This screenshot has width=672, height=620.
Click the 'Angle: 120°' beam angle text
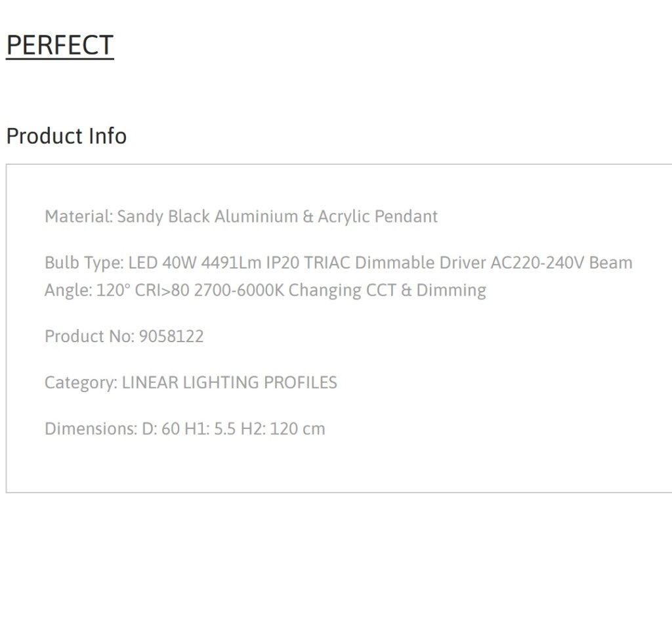[87, 290]
